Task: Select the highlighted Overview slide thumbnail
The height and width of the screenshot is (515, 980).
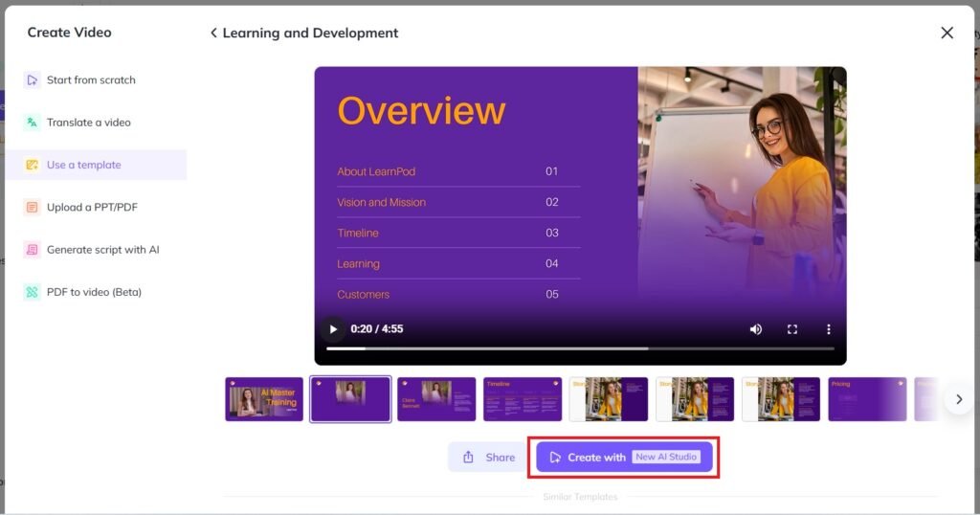Action: coord(350,399)
